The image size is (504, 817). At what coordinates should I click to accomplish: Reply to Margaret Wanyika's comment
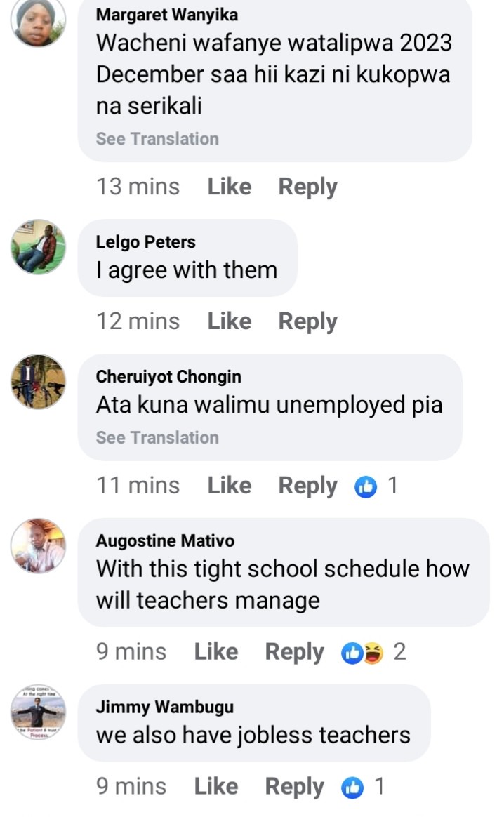(x=308, y=187)
